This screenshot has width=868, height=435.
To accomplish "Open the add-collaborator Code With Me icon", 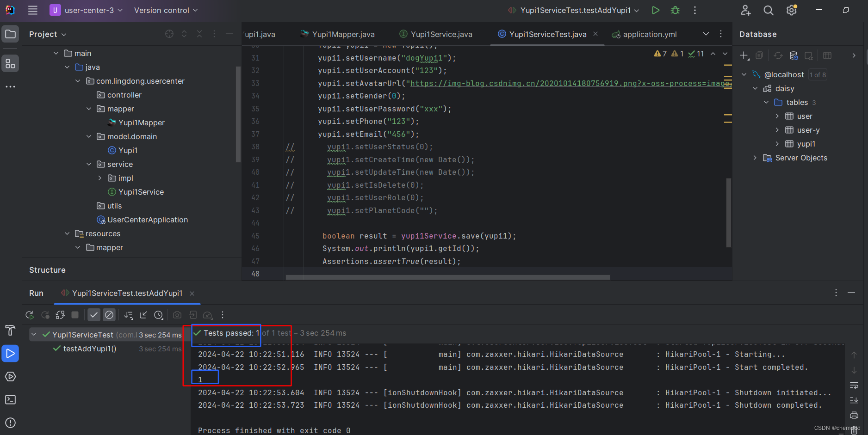I will click(745, 10).
